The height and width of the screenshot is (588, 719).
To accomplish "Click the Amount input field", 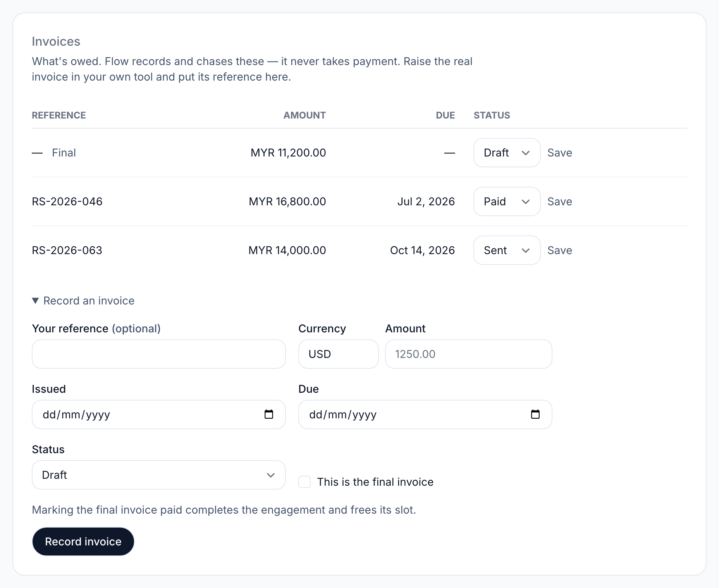I will pos(468,354).
